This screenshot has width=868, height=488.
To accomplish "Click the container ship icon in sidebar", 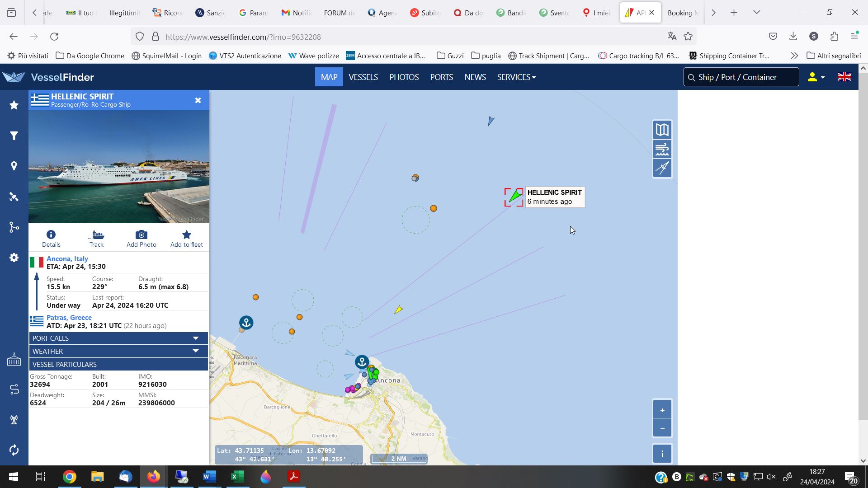I will [14, 359].
